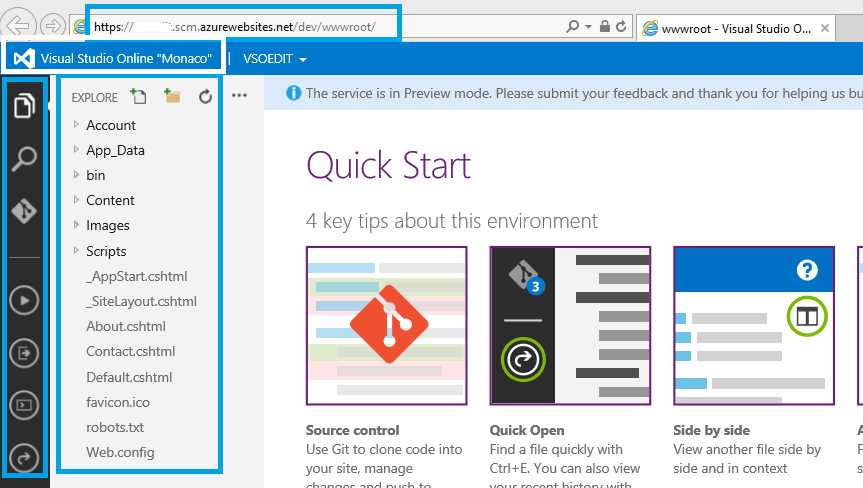The height and width of the screenshot is (488, 863).
Task: Open the About.cshtml file
Action: pyautogui.click(x=126, y=326)
